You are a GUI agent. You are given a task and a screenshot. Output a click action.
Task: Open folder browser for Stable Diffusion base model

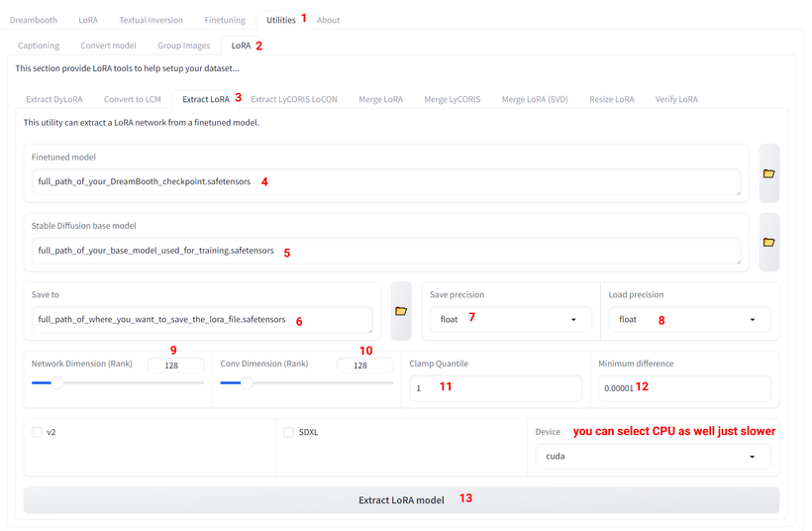click(769, 242)
